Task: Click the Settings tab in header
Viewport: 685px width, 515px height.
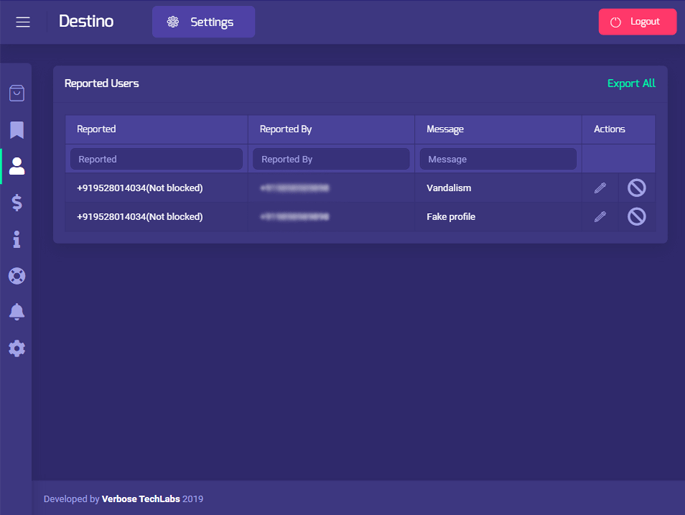Action: click(x=203, y=22)
